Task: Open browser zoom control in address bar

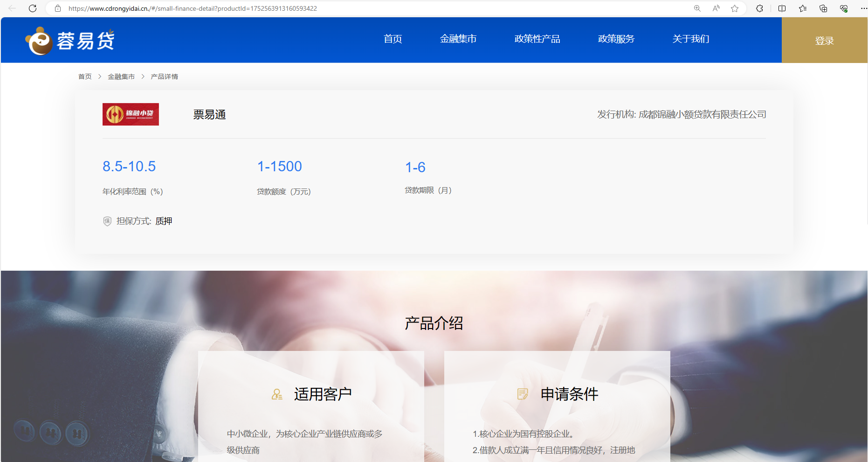Action: [x=697, y=8]
